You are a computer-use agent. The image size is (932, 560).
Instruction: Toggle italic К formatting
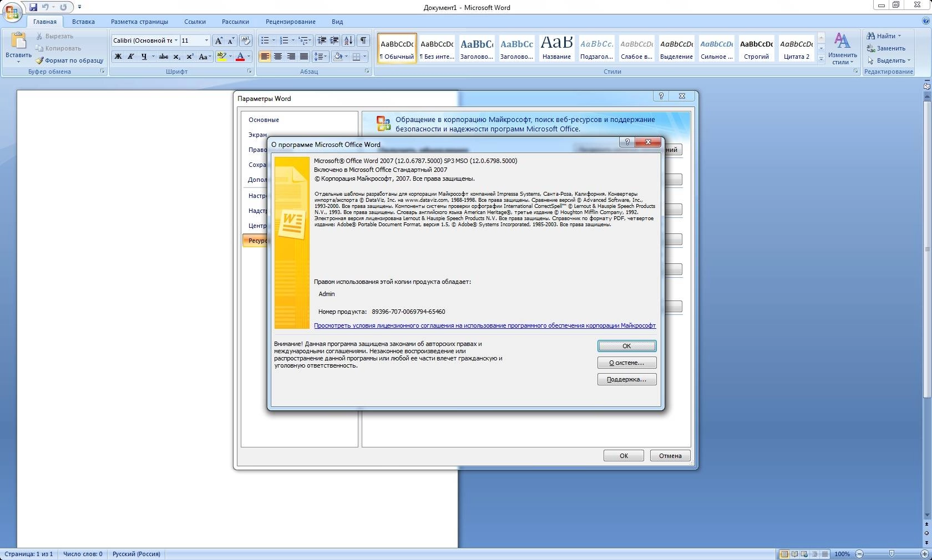point(130,57)
